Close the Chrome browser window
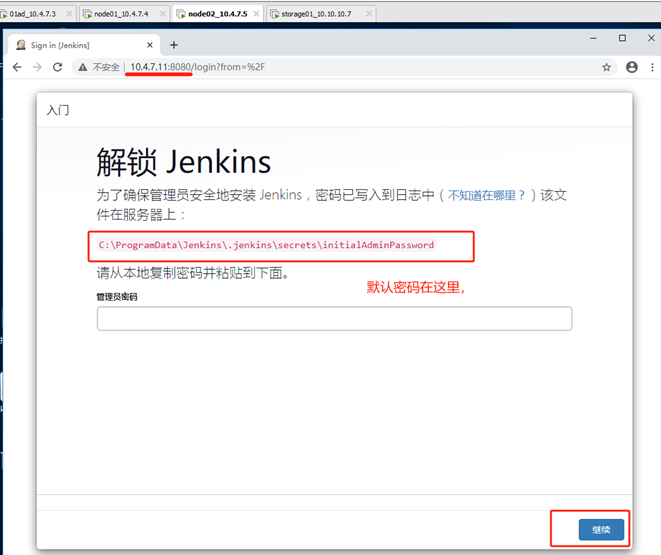Image resolution: width=661 pixels, height=555 pixels. (x=651, y=38)
